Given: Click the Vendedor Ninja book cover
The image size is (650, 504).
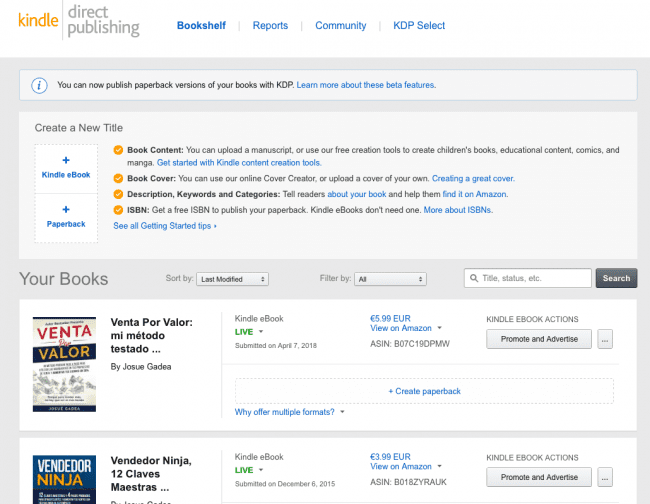Looking at the screenshot, I should [64, 480].
